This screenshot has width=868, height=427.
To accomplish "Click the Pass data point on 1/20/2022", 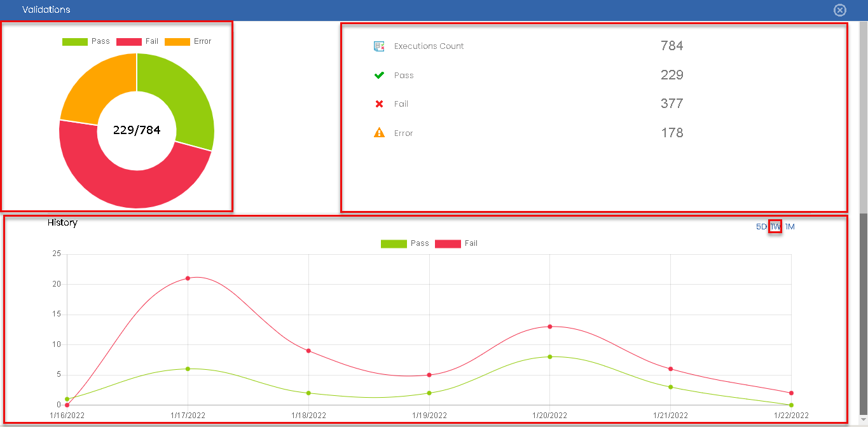I will pos(549,356).
